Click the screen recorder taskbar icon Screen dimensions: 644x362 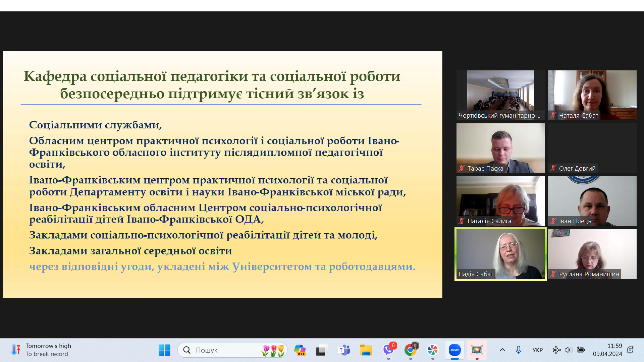(477, 350)
